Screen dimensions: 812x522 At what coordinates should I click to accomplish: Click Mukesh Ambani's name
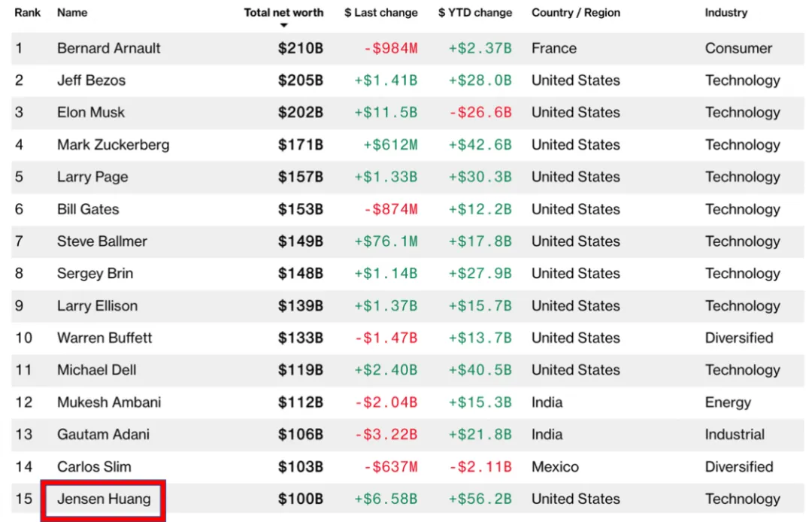pyautogui.click(x=109, y=402)
